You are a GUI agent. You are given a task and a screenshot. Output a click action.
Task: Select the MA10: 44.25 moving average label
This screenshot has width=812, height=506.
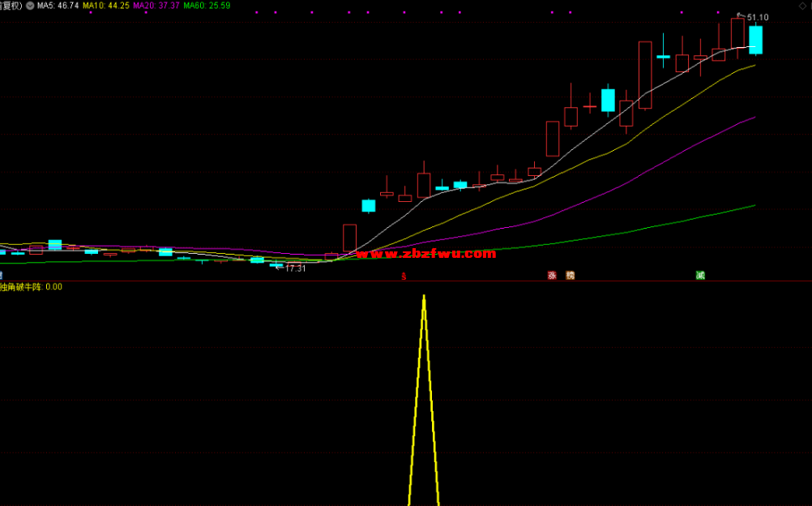pyautogui.click(x=106, y=6)
